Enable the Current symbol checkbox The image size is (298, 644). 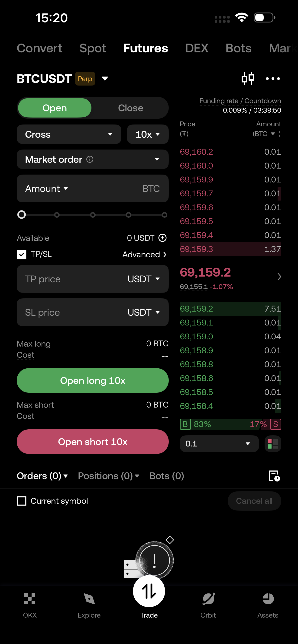(x=22, y=501)
